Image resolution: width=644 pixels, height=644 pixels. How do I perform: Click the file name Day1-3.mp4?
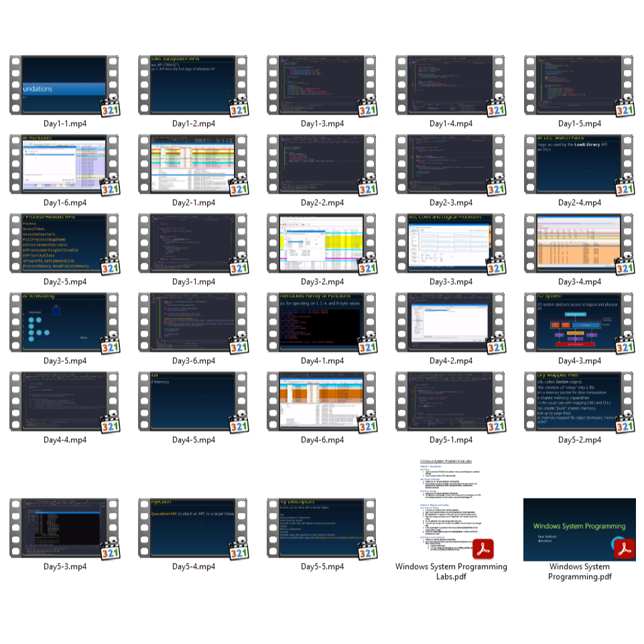pyautogui.click(x=322, y=123)
